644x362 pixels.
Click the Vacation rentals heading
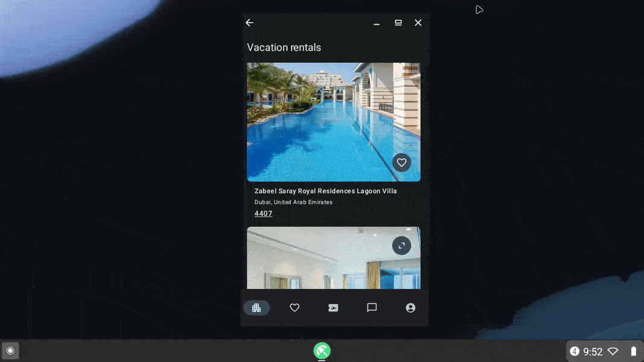coord(284,47)
